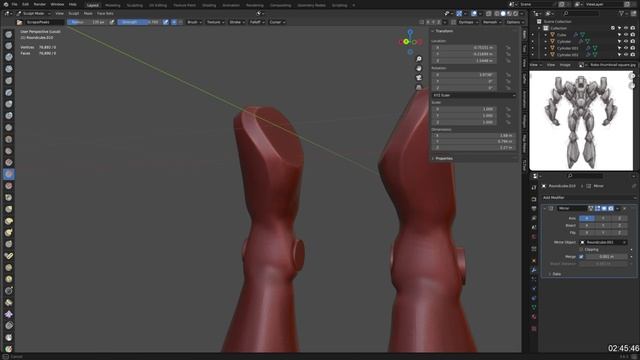The height and width of the screenshot is (360, 640).
Task: Click the viewport zoom gizmo icon
Action: click(419, 59)
